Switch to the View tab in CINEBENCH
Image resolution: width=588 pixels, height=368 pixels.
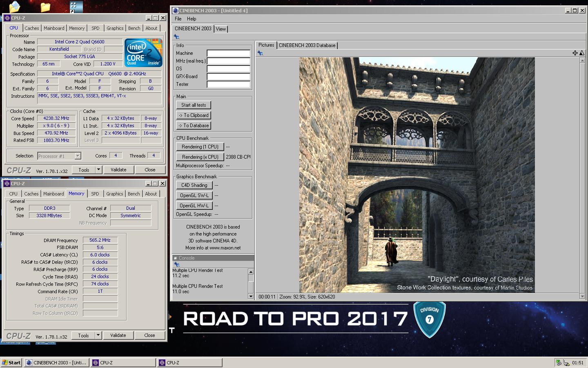pyautogui.click(x=221, y=29)
